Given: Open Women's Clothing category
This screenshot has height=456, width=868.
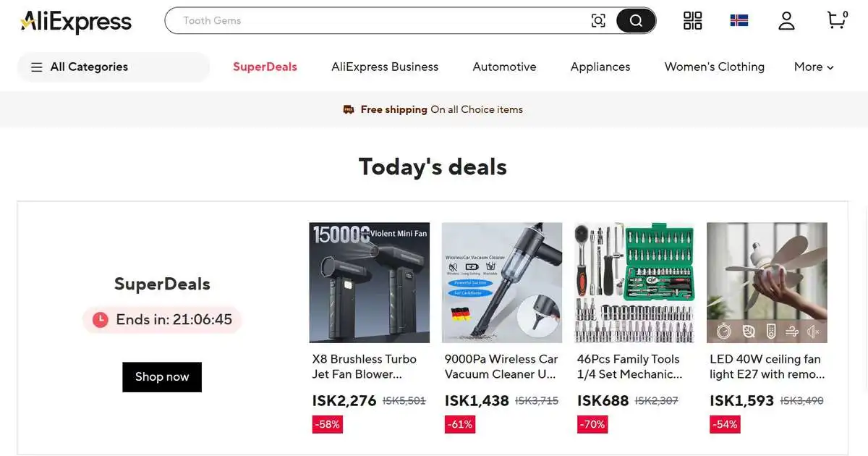Looking at the screenshot, I should point(714,67).
